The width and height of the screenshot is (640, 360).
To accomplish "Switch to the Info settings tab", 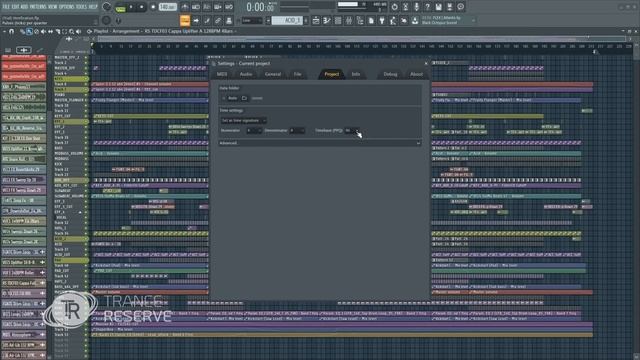I will (x=356, y=74).
